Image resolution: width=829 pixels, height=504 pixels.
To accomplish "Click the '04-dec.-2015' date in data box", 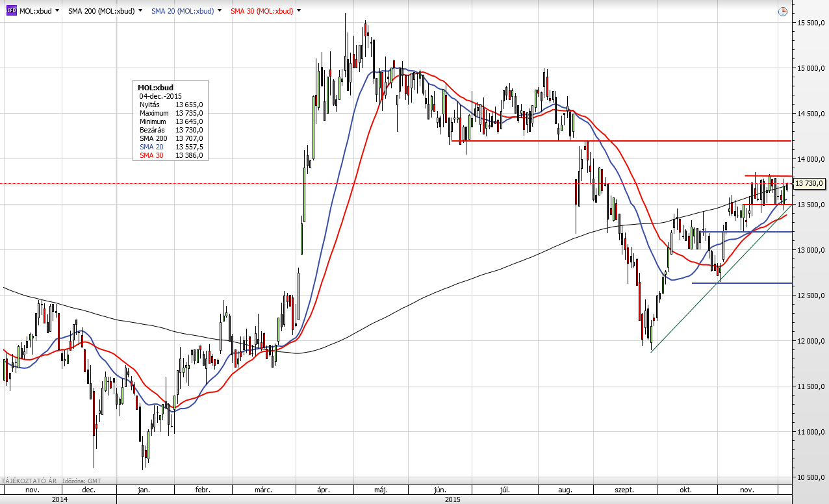I will click(x=160, y=96).
